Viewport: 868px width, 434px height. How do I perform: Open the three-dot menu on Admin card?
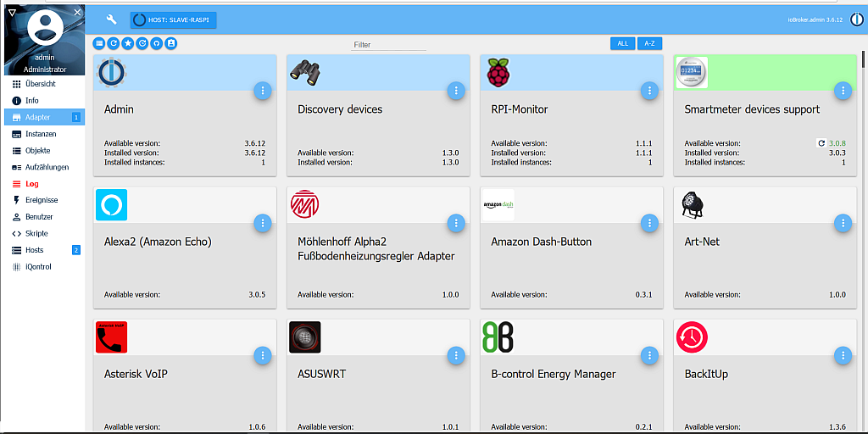pos(263,91)
